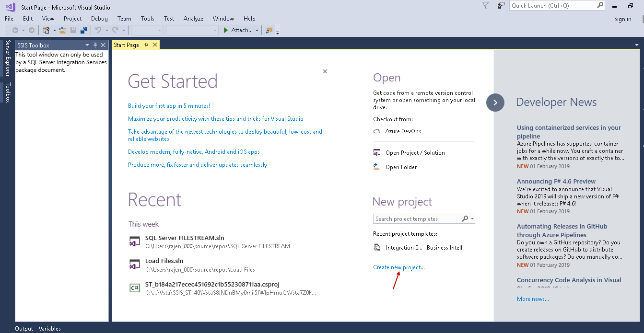
Task: Open the More news link
Action: click(x=533, y=299)
